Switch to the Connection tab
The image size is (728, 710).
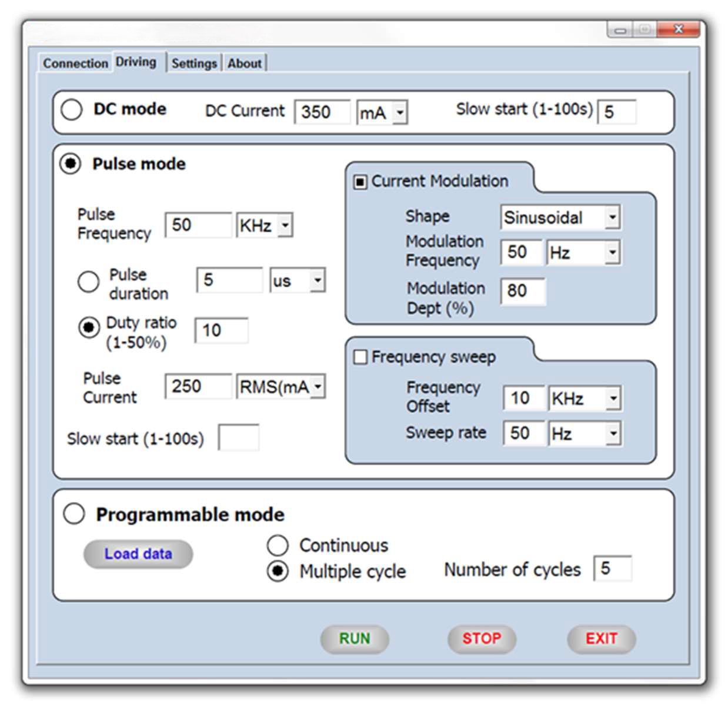[x=75, y=63]
